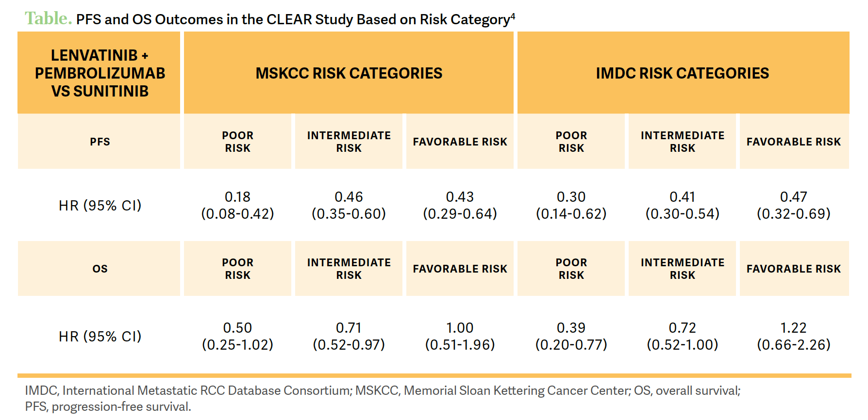
Task: Select the 0.41 (0.30-0.54) cell
Action: (682, 205)
